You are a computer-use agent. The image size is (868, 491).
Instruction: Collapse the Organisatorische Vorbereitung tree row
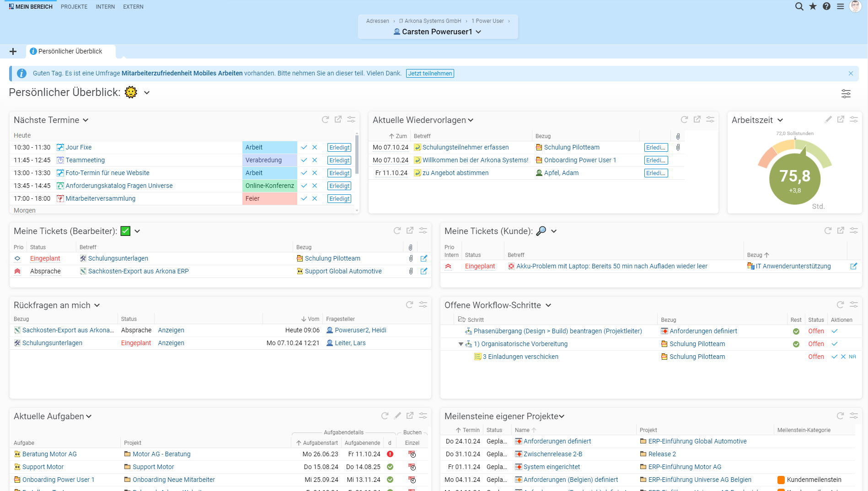click(x=461, y=344)
